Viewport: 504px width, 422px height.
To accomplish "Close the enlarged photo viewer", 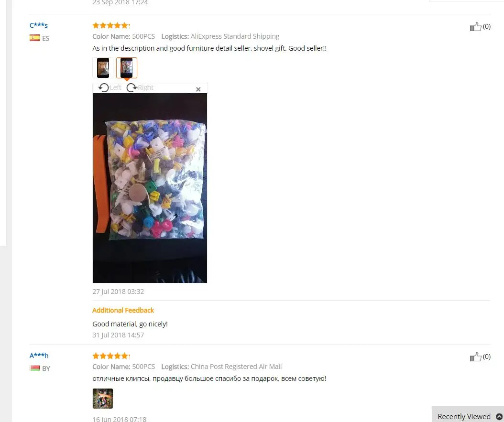I will (x=198, y=89).
